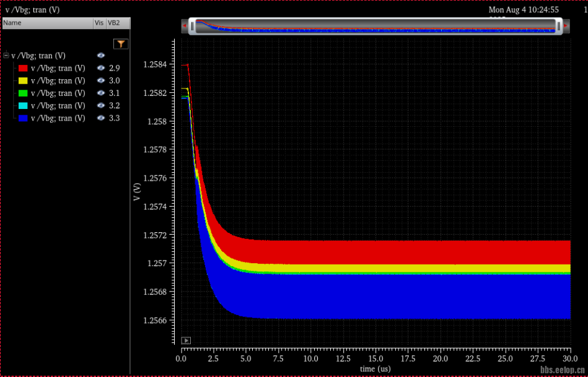The width and height of the screenshot is (588, 377).
Task: Select the trace row with VB2 value 2.9
Action: (66, 68)
